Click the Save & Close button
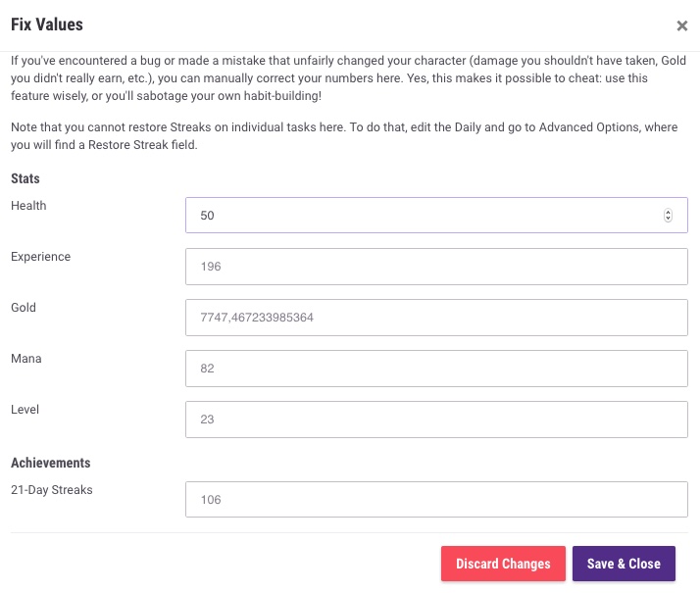The image size is (700, 593). (624, 564)
